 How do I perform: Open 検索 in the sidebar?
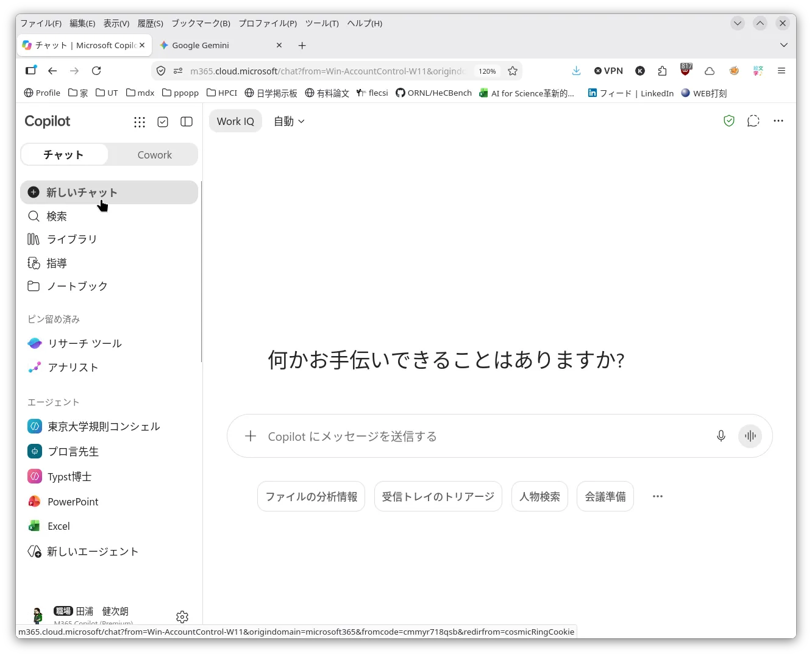(x=109, y=216)
